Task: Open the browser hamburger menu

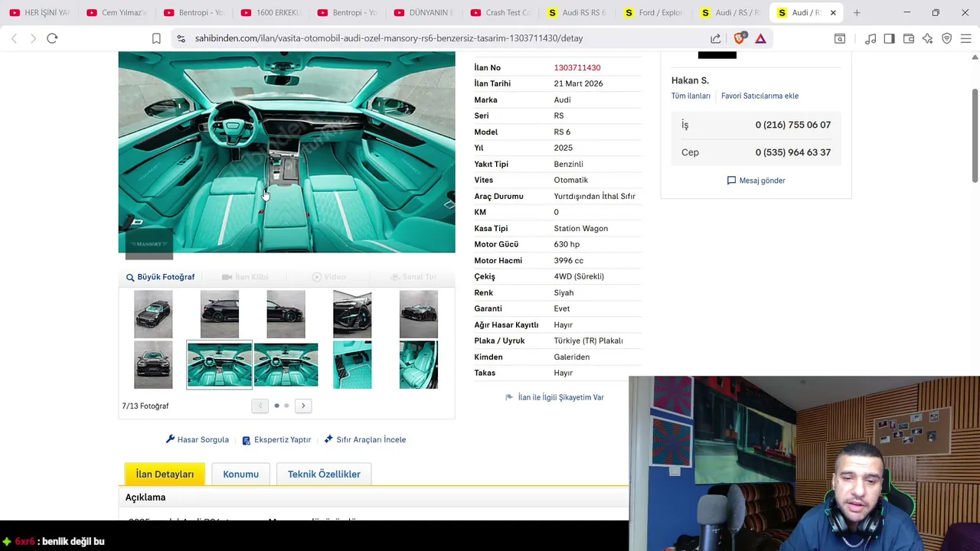Action: [x=965, y=38]
